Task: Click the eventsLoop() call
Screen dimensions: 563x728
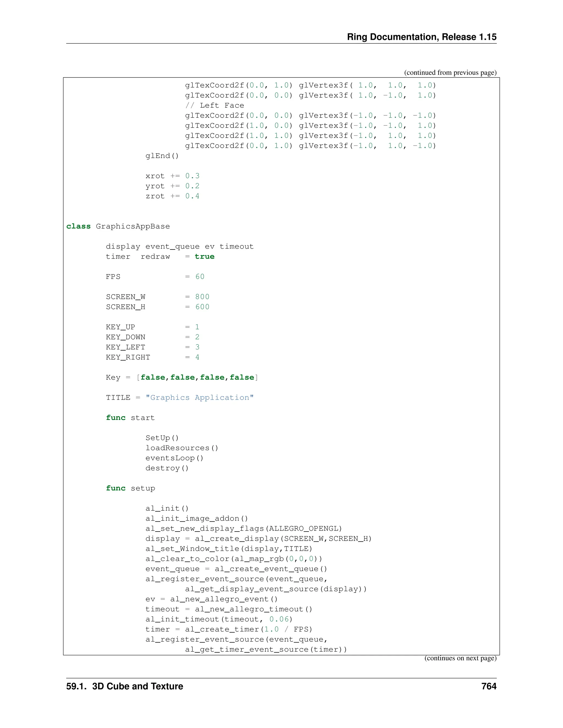Action: pyautogui.click(x=174, y=458)
